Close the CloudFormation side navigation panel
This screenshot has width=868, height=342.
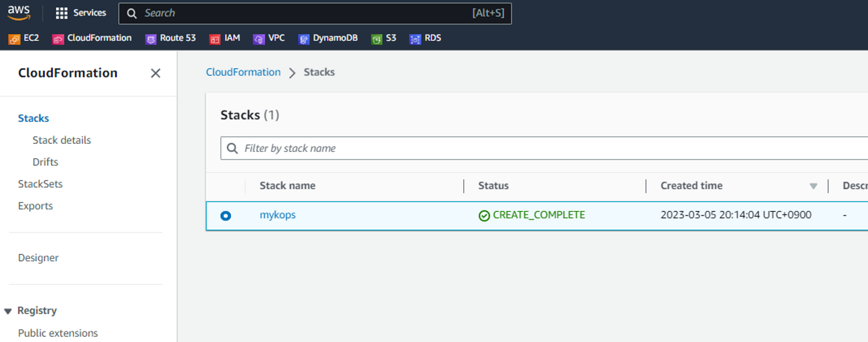click(155, 73)
